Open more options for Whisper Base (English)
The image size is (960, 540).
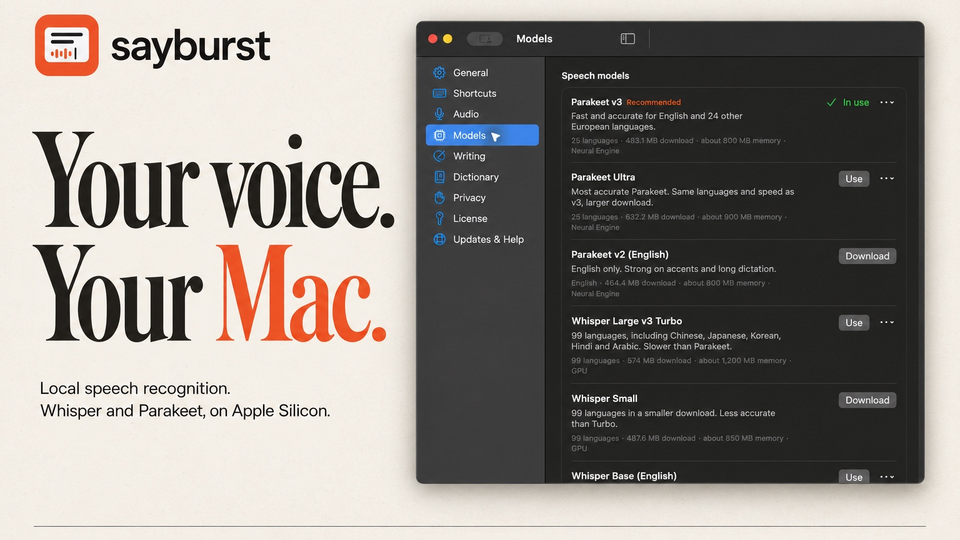tap(887, 476)
